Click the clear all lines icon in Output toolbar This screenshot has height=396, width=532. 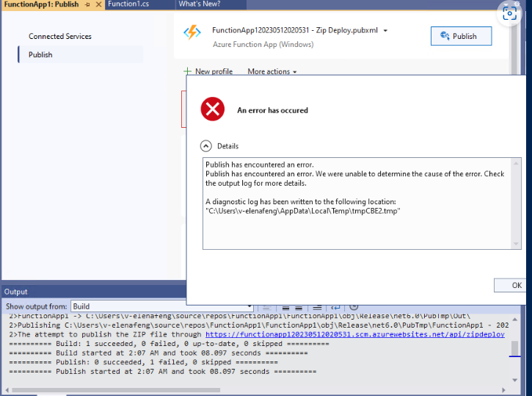(317, 308)
